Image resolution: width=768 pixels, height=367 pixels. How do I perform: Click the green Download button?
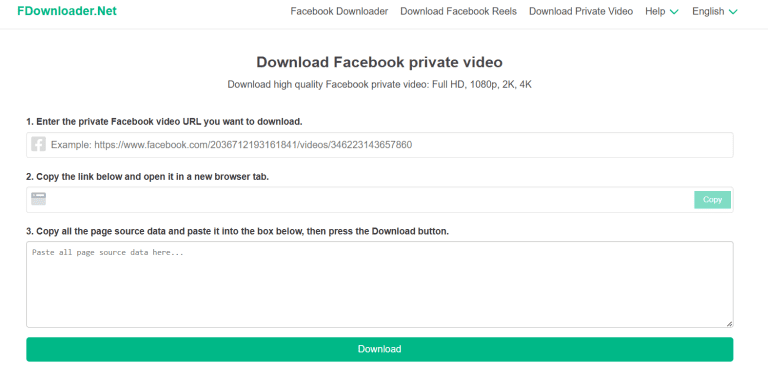[x=380, y=349]
